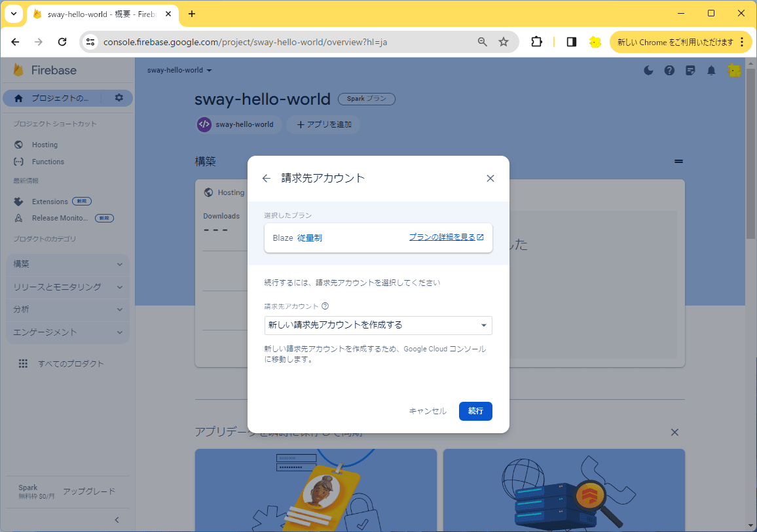Click the server globe illustration card
The height and width of the screenshot is (532, 757).
point(564,490)
